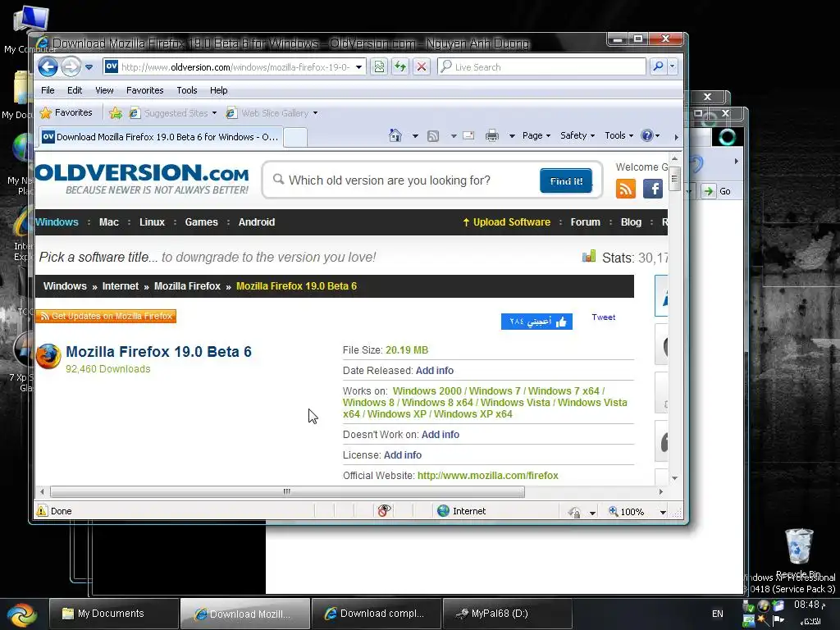Click Get Updates on Mozilla Firefox button
The image size is (840, 630).
106,316
